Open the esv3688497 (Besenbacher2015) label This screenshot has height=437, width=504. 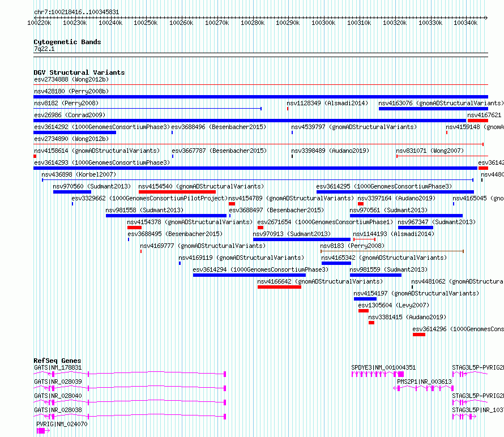[276, 210]
